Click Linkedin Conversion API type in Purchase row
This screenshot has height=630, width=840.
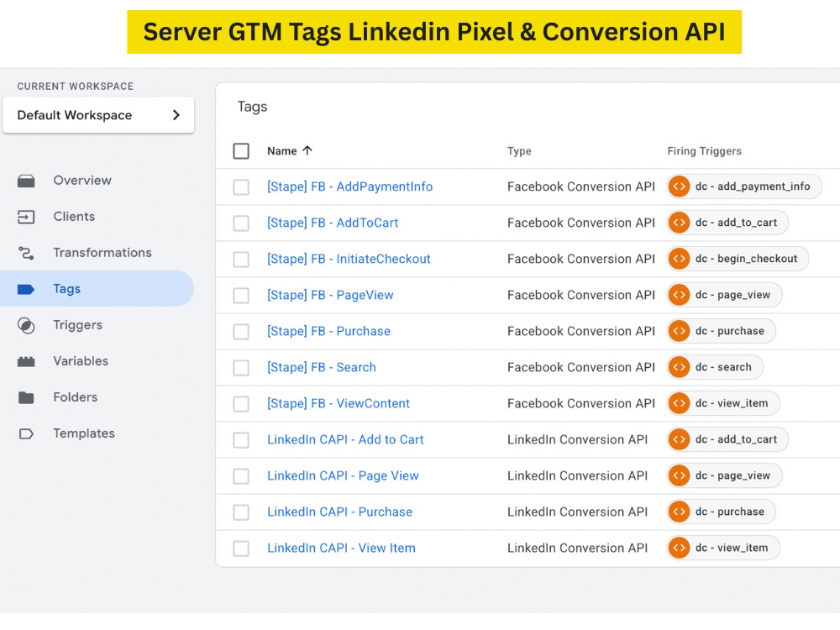(577, 512)
